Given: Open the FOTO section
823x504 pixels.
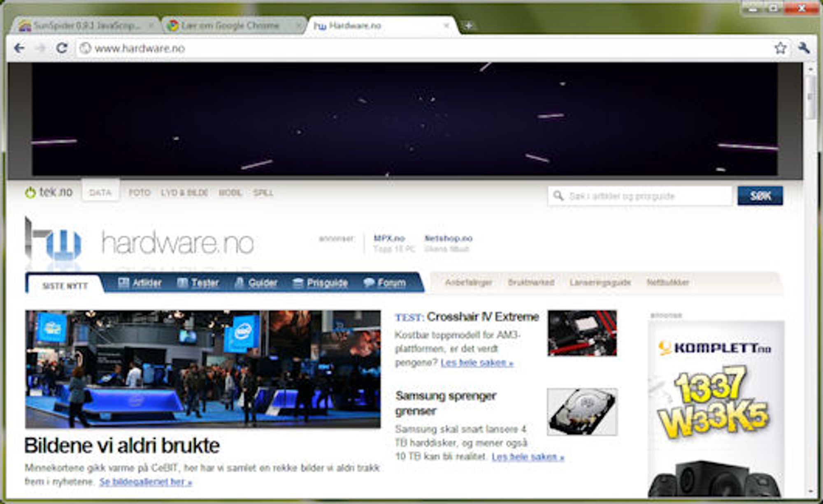Looking at the screenshot, I should pyautogui.click(x=139, y=192).
